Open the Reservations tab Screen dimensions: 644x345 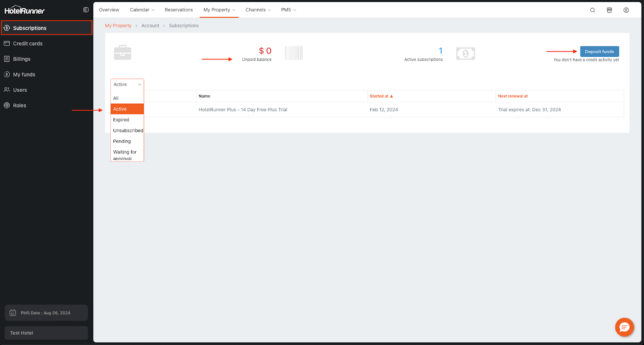(x=179, y=10)
